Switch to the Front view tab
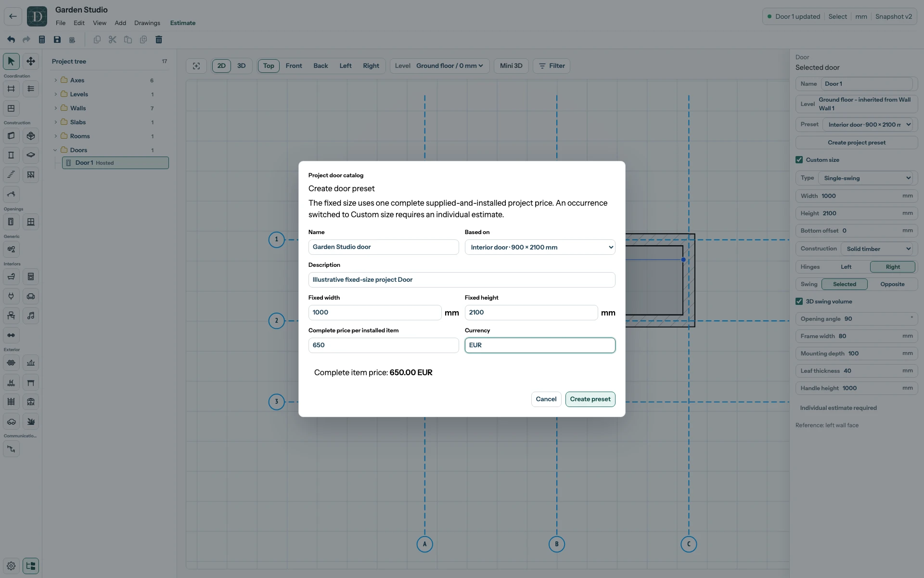 [x=294, y=66]
